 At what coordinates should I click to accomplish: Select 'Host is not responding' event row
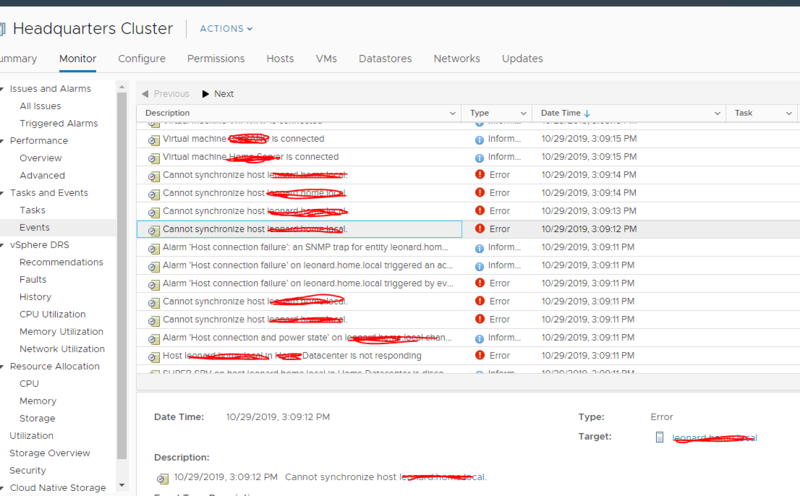click(468, 356)
